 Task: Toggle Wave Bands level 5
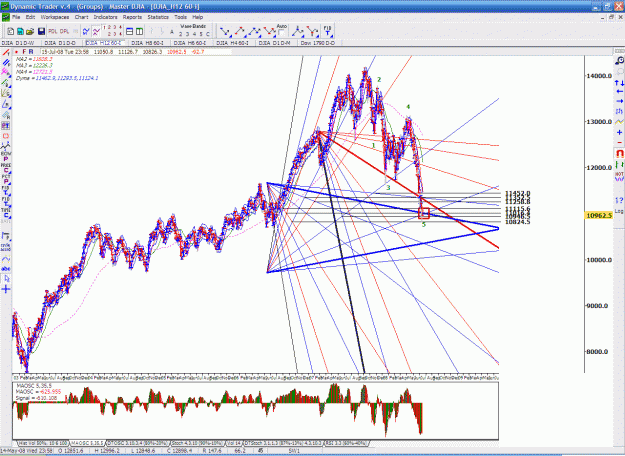201,34
